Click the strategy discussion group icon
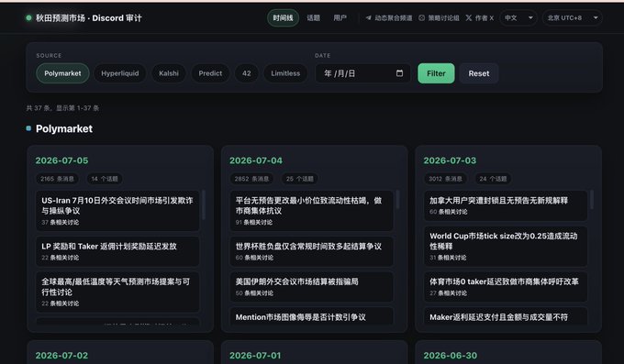 tap(421, 18)
